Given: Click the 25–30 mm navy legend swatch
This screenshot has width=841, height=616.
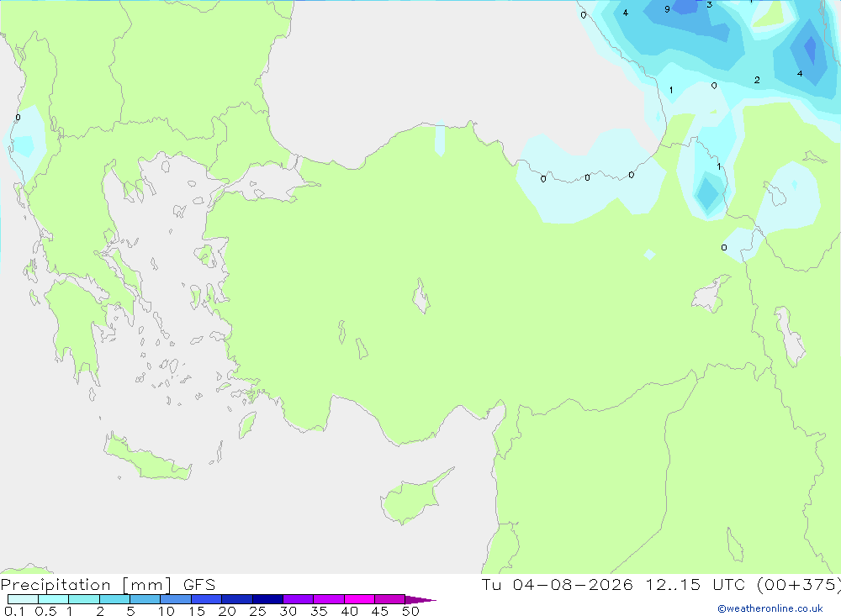Looking at the screenshot, I should click(x=267, y=599).
